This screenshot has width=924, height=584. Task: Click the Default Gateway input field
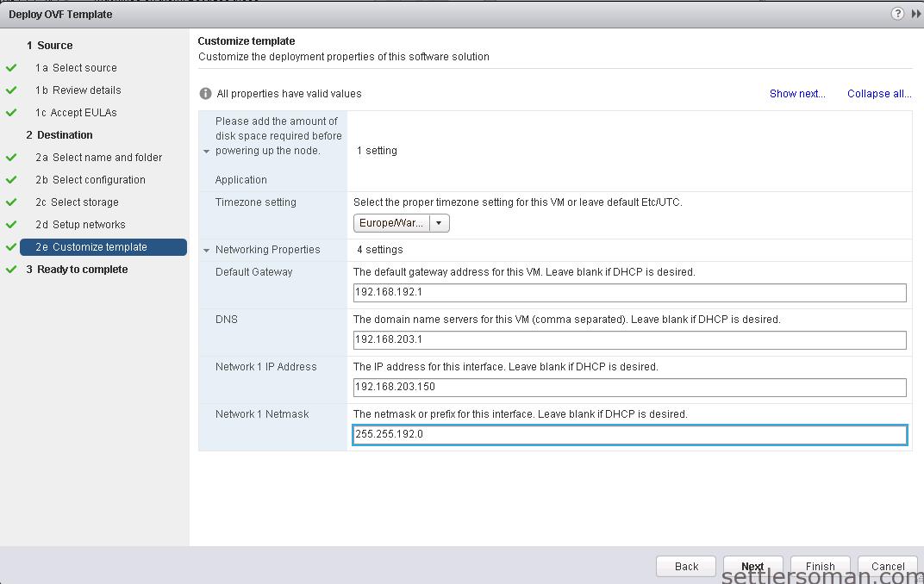[629, 293]
